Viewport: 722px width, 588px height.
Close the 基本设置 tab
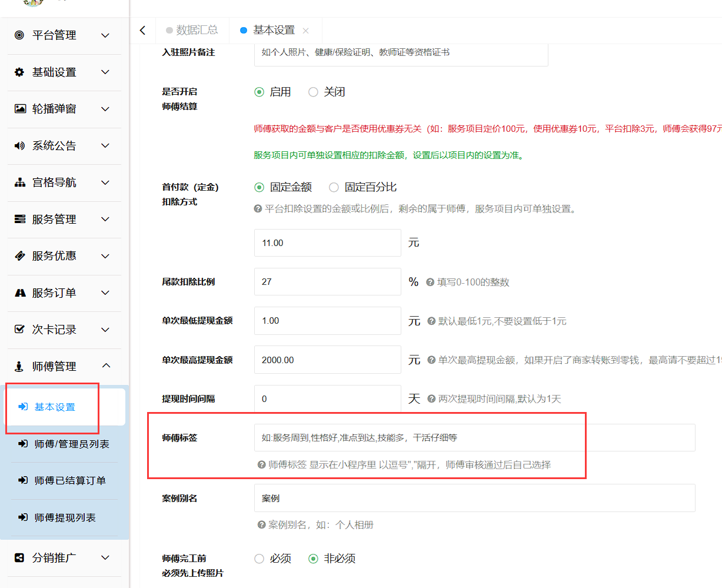[305, 30]
